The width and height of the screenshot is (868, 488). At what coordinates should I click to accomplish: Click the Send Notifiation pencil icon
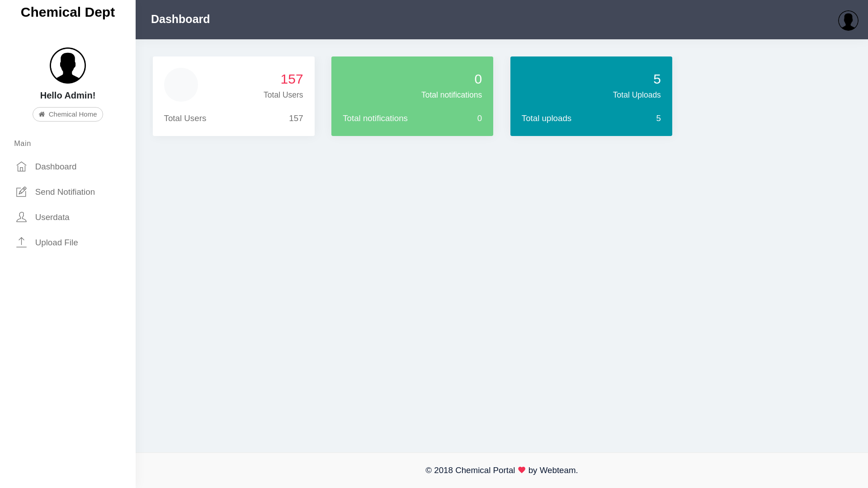[21, 192]
